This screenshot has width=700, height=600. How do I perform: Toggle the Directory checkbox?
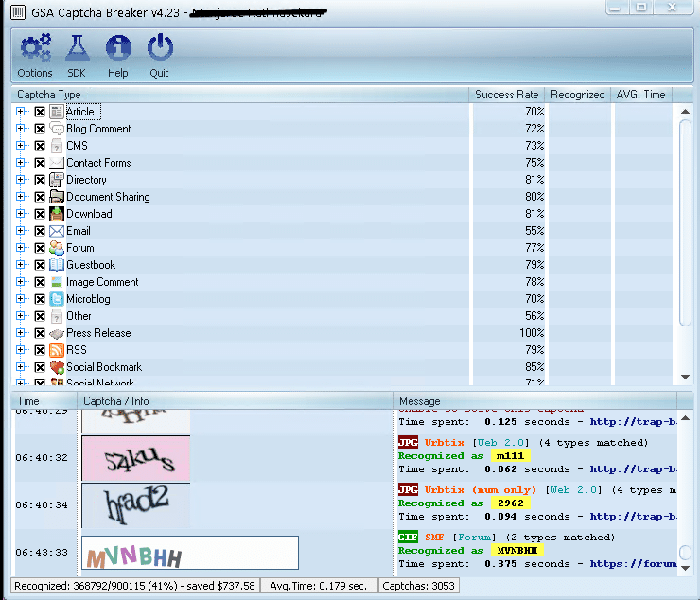coord(40,180)
